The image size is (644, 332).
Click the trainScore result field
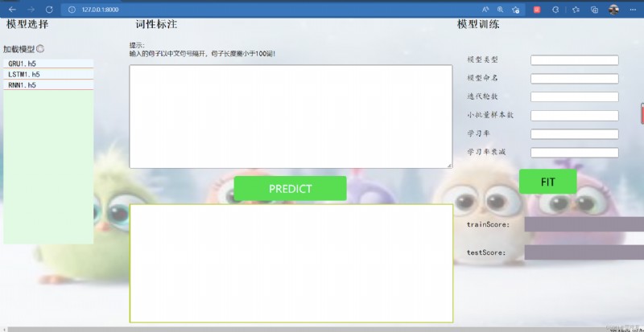584,224
